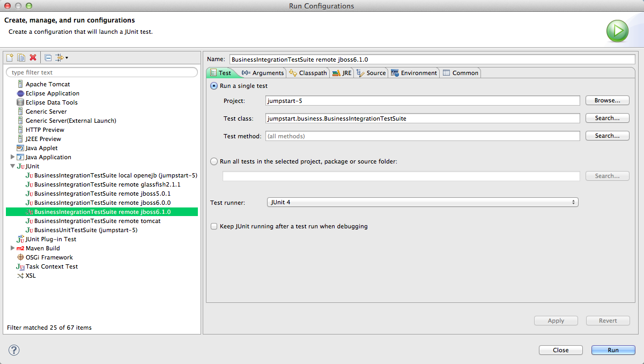644x364 pixels.
Task: Click into the Project text field
Action: [423, 101]
